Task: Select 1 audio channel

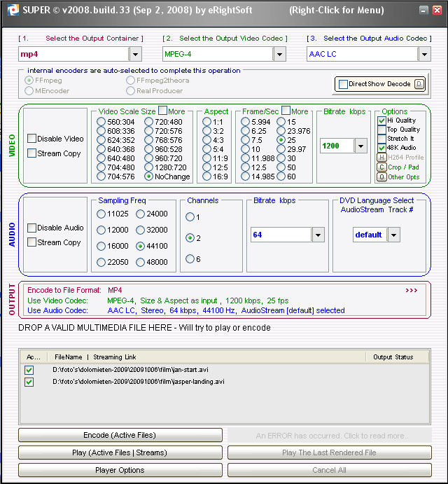Action: (190, 217)
